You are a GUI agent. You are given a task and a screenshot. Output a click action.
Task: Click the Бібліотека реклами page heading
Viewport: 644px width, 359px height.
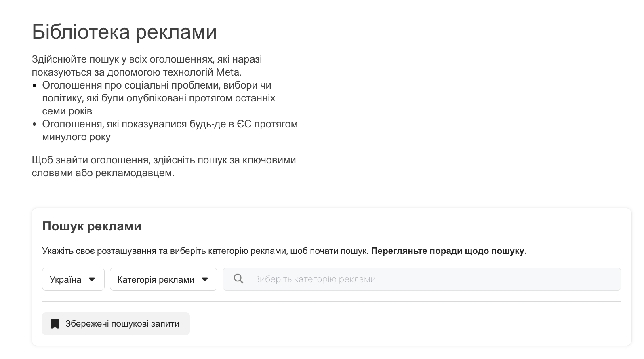pos(124,32)
